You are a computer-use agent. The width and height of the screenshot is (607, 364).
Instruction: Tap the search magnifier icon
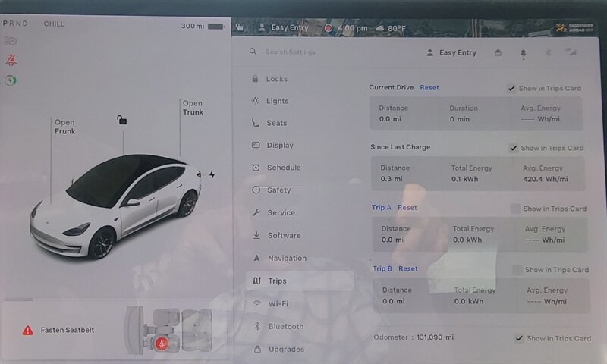coord(253,52)
